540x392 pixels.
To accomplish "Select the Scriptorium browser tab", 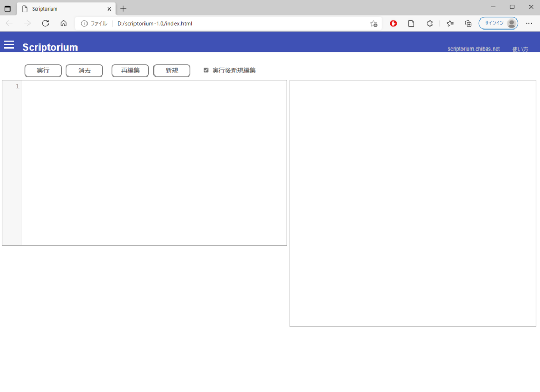I will tap(63, 8).
